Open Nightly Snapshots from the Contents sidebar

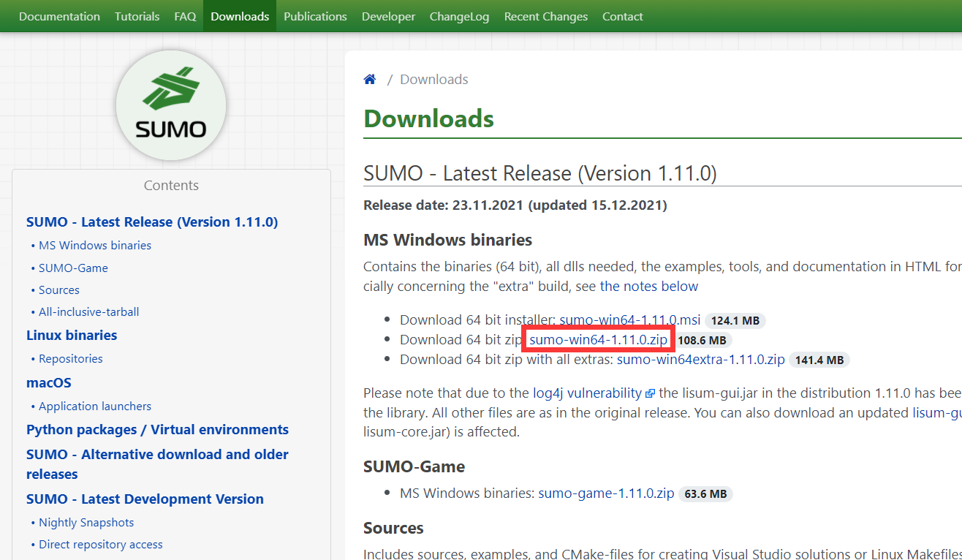click(86, 522)
